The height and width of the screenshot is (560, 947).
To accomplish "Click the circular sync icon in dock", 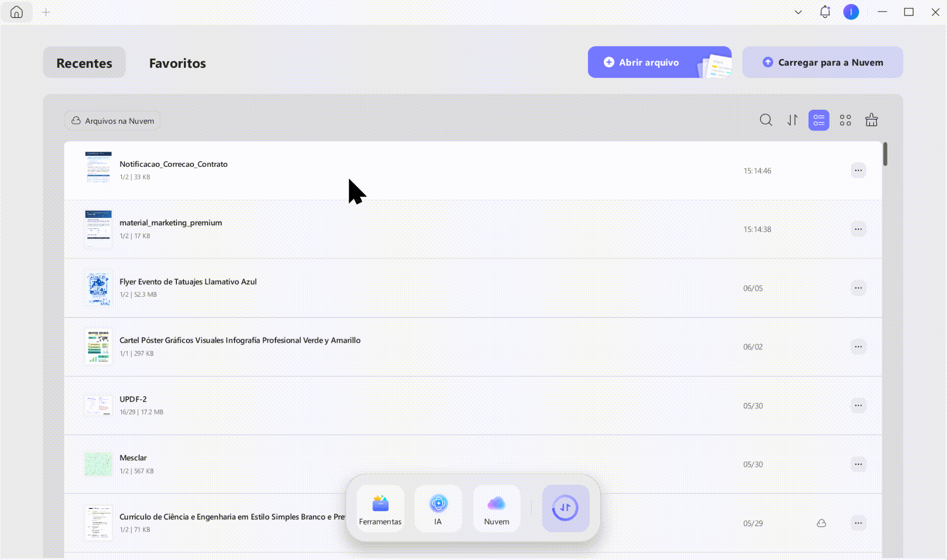I will point(565,508).
